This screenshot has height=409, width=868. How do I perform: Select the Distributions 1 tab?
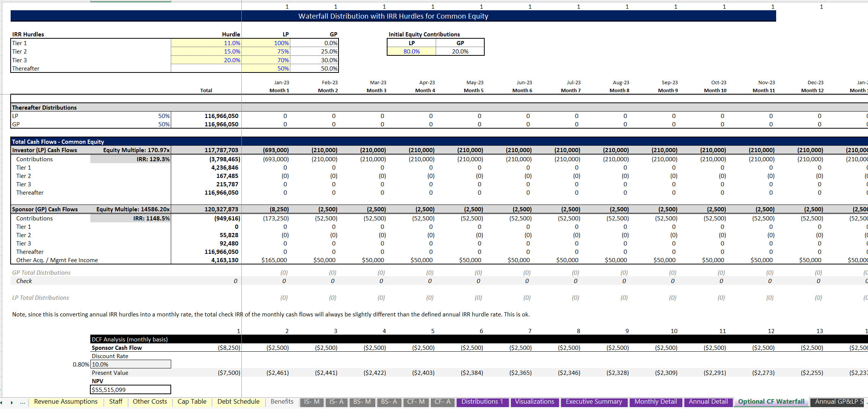pyautogui.click(x=482, y=402)
